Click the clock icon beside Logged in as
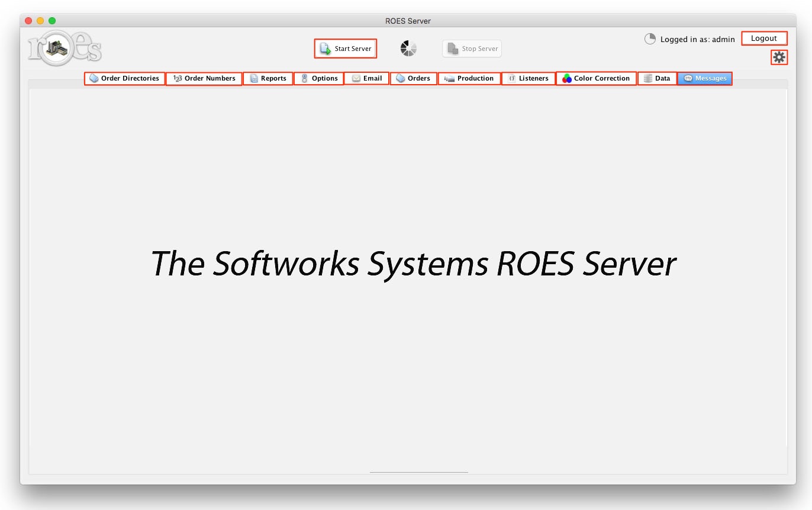 [x=649, y=39]
